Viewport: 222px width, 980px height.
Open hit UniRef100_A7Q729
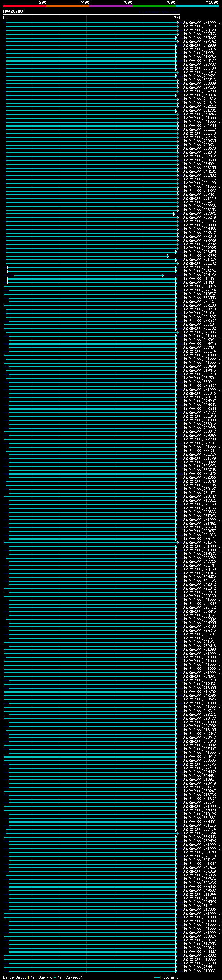(199, 30)
